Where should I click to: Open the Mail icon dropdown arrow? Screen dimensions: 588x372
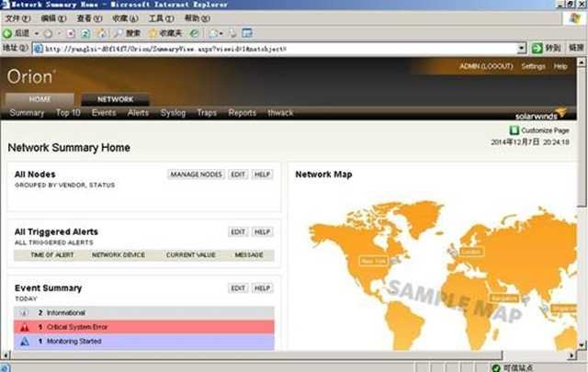[x=221, y=34]
